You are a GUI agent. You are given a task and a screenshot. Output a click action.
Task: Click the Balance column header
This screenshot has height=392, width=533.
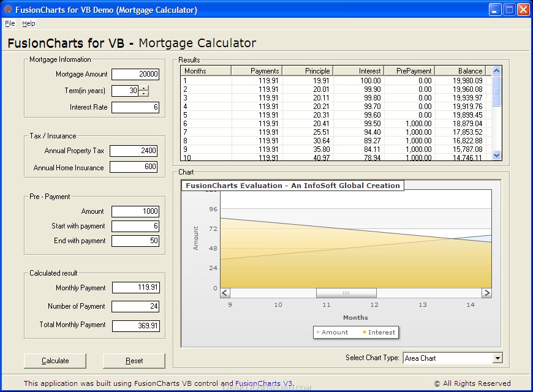pyautogui.click(x=460, y=70)
